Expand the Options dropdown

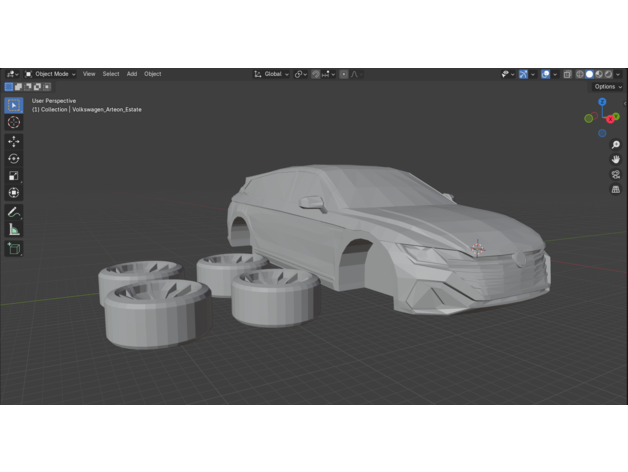point(606,87)
